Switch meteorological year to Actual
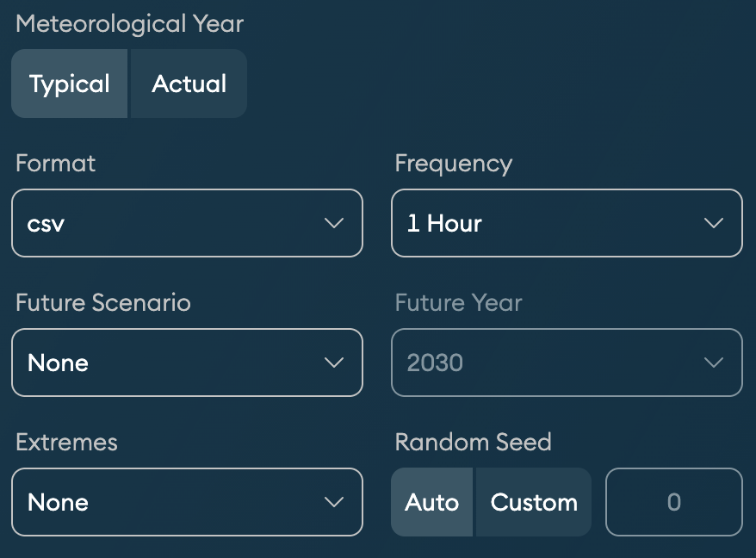Viewport: 756px width, 558px height. tap(189, 84)
